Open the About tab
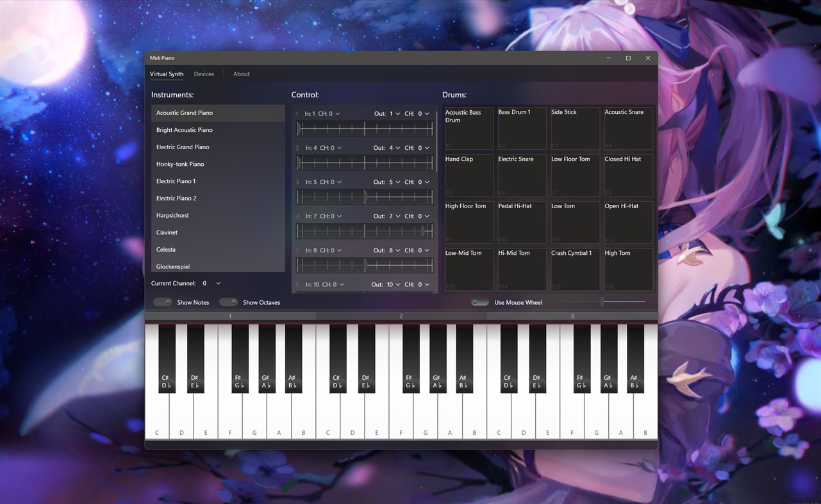821x504 pixels. tap(242, 74)
